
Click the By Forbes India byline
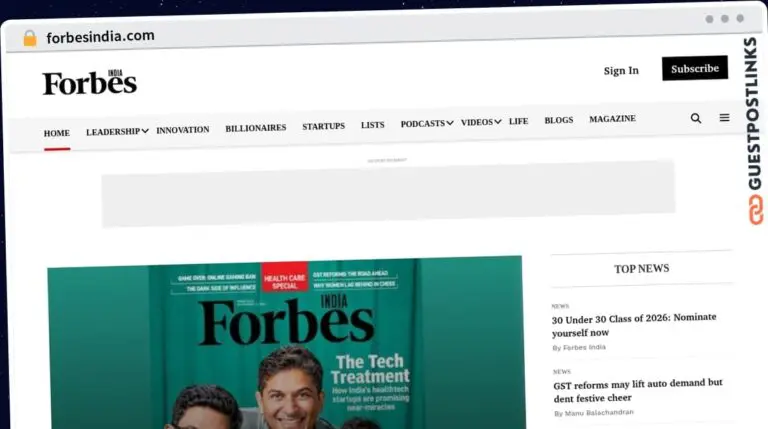pyautogui.click(x=579, y=347)
